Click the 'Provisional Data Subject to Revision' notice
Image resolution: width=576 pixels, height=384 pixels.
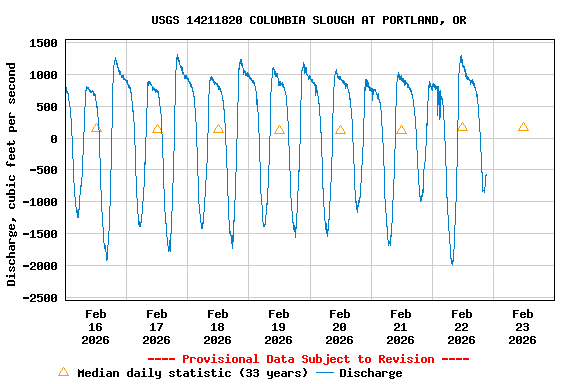tap(308, 359)
